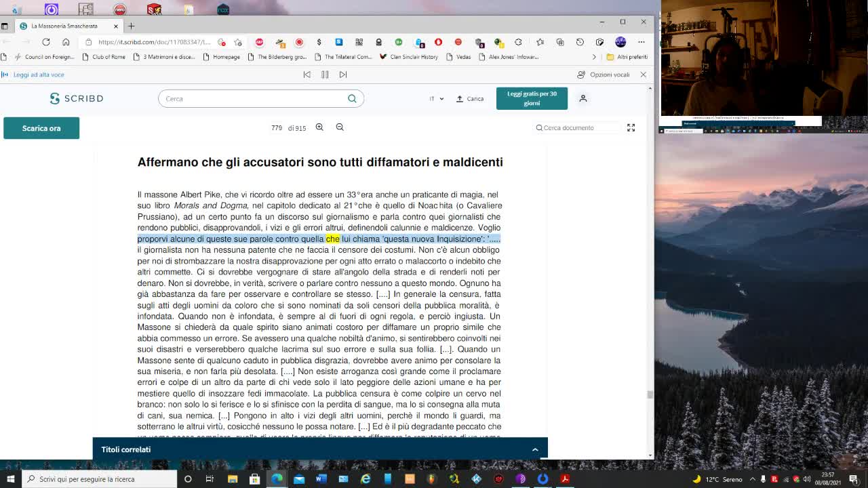
Task: Enter fullscreen document view
Action: point(631,127)
